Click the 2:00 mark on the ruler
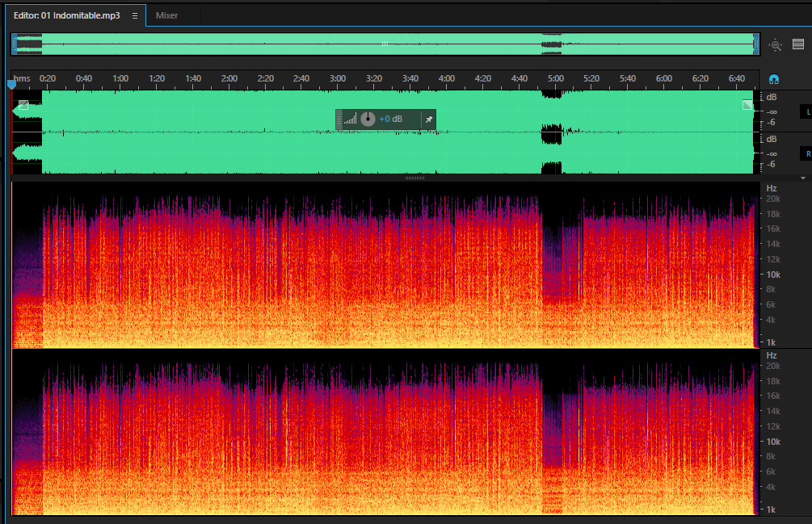 pyautogui.click(x=229, y=78)
